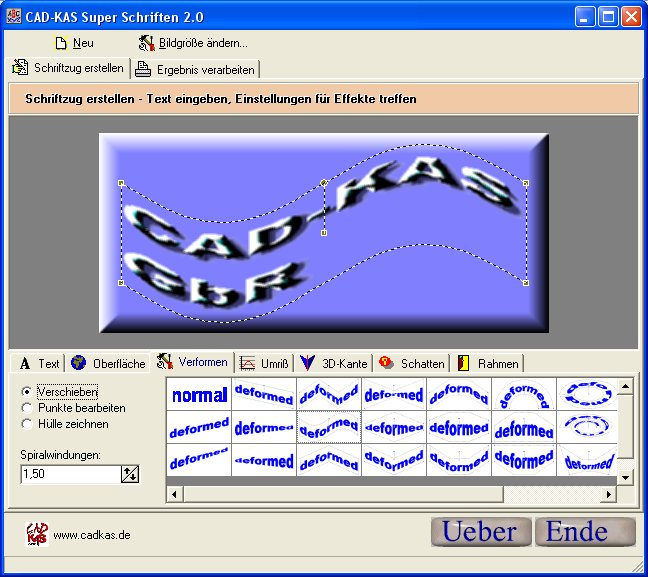Click the Spiralwindungen value field
Image resolution: width=648 pixels, height=577 pixels.
tap(68, 473)
